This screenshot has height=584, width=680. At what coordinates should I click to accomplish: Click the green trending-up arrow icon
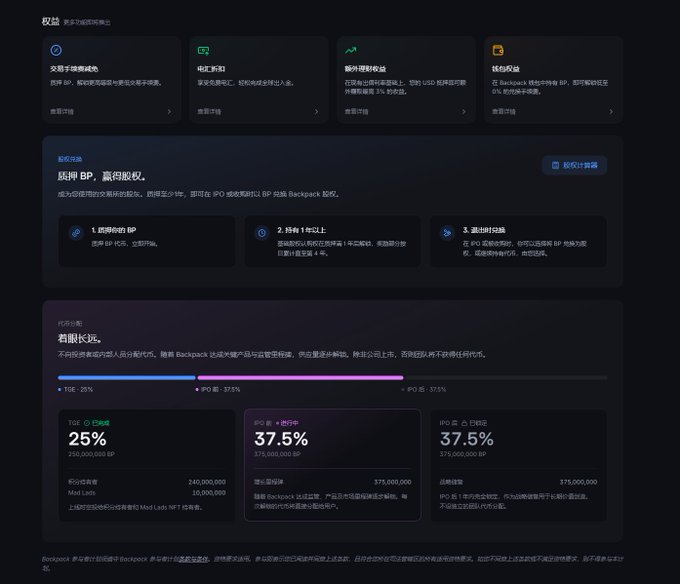point(350,50)
